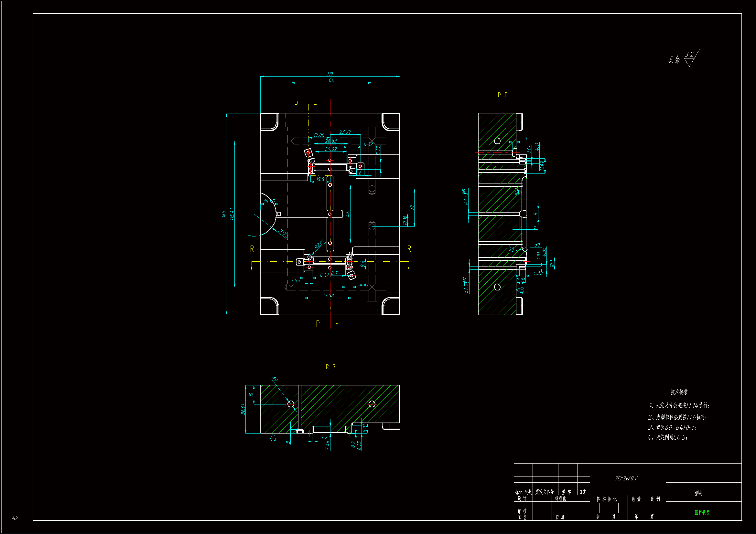Click the green 图样代号 text
This screenshot has width=756, height=534.
tap(702, 513)
